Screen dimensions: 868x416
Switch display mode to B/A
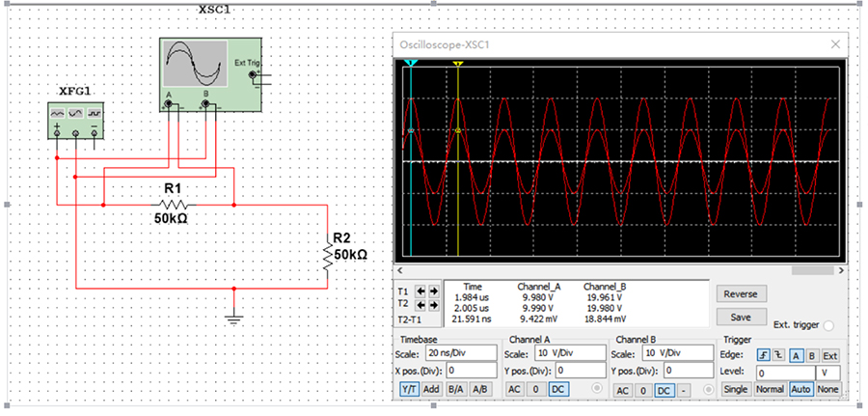455,389
